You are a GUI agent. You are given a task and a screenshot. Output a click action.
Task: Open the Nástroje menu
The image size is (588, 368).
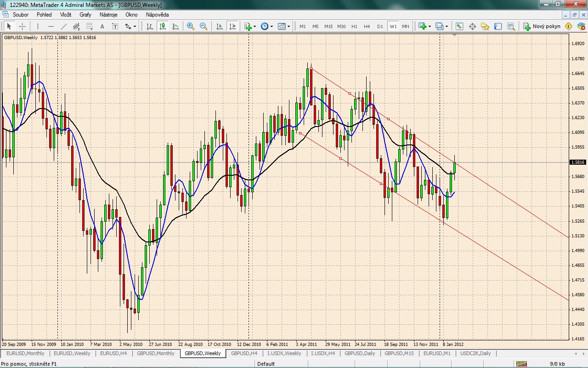tap(108, 15)
